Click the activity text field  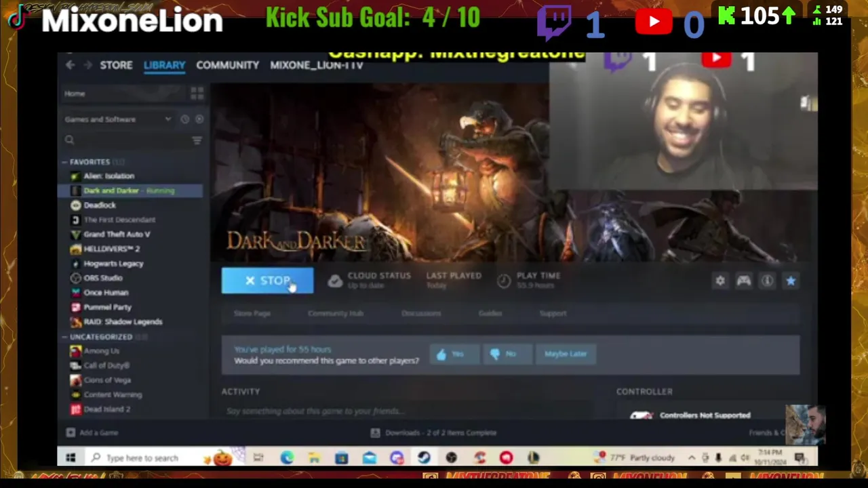(407, 411)
